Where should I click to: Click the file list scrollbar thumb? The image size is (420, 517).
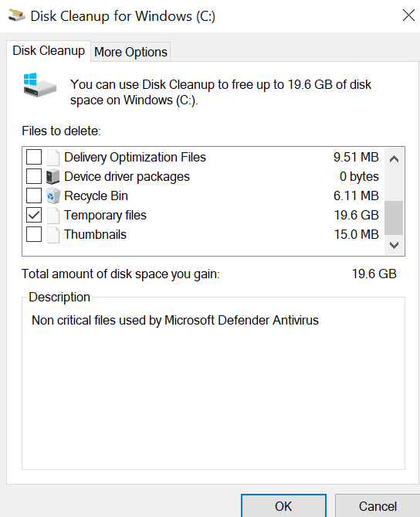394,218
